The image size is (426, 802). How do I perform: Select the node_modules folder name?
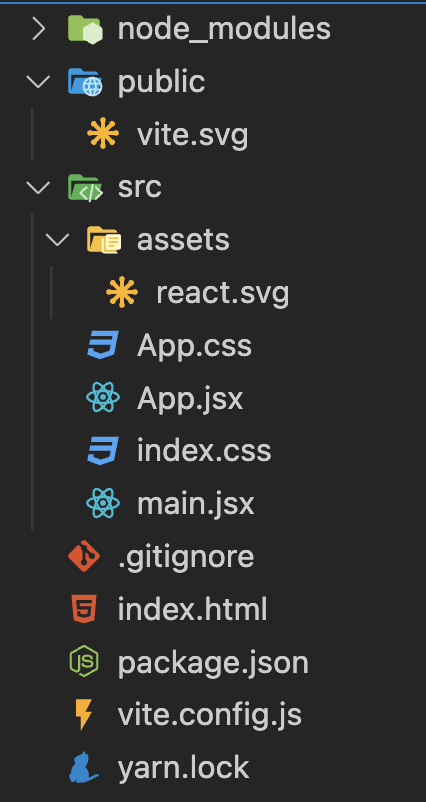tap(224, 29)
